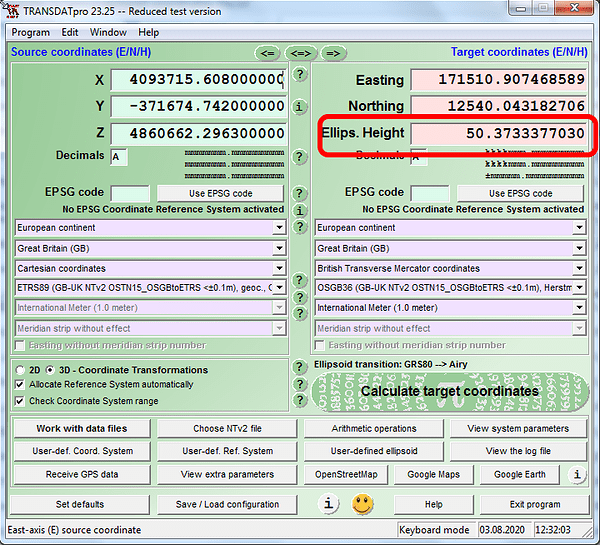Viewport: 600px width, 545px height.
Task: Open Work with data files
Action: (82, 428)
